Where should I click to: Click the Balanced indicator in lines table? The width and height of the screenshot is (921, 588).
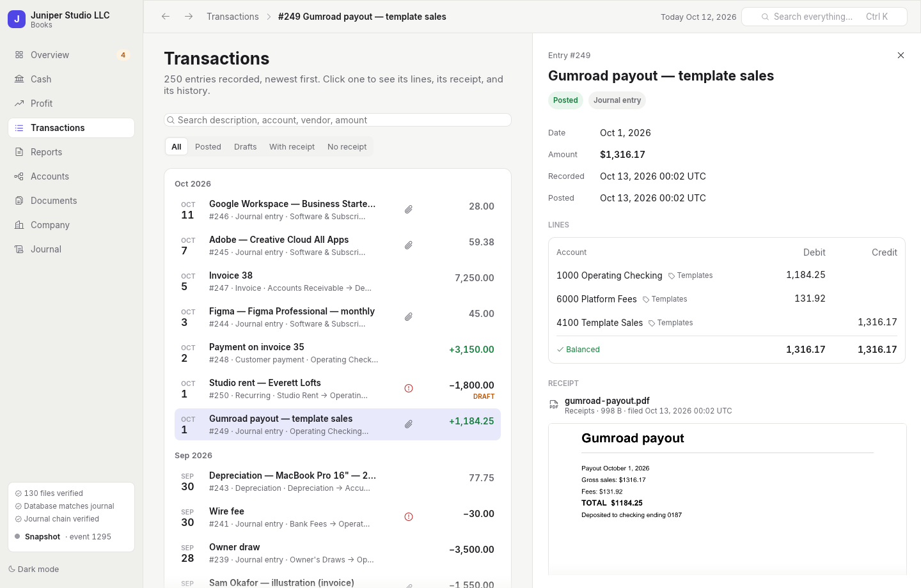coord(578,350)
